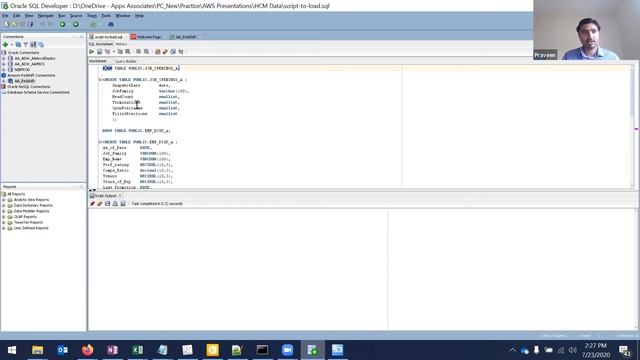Screen dimensions: 640x360
Task: Pin the Script Output with the red pin
Action: (x=92, y=204)
